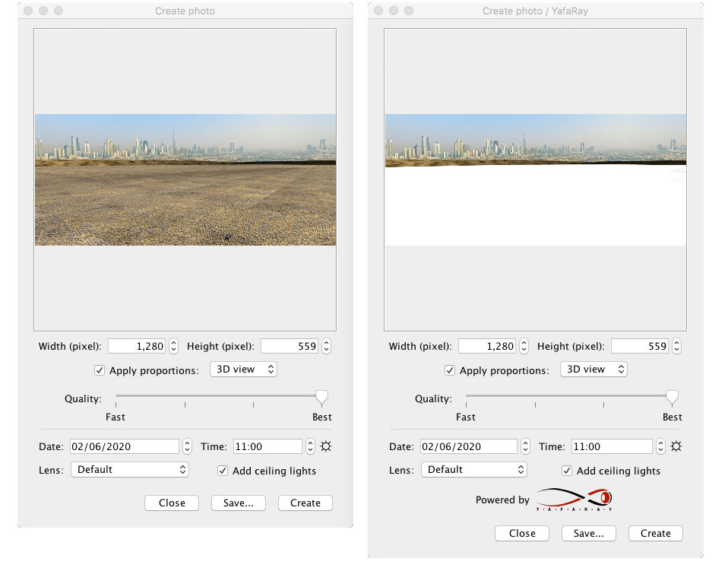Viewport: 728px width, 571px height.
Task: Click the sun icon in Create photo window
Action: click(326, 446)
